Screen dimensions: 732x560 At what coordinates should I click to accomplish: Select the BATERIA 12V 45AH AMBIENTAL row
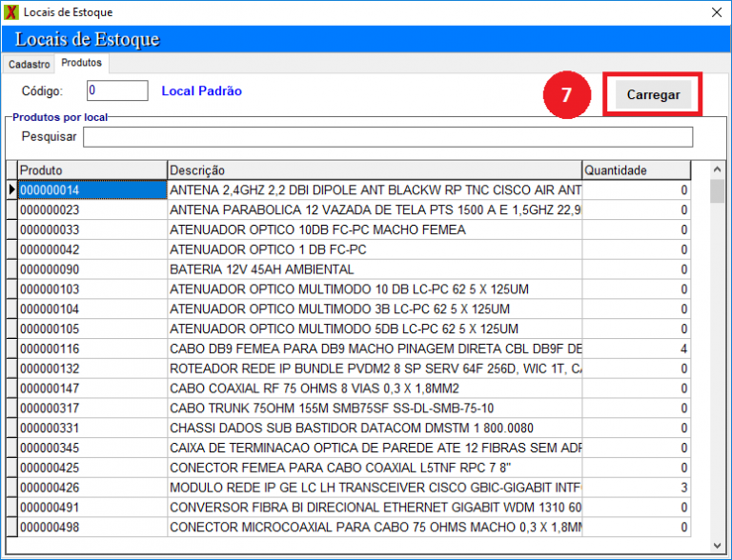pyautogui.click(x=374, y=270)
